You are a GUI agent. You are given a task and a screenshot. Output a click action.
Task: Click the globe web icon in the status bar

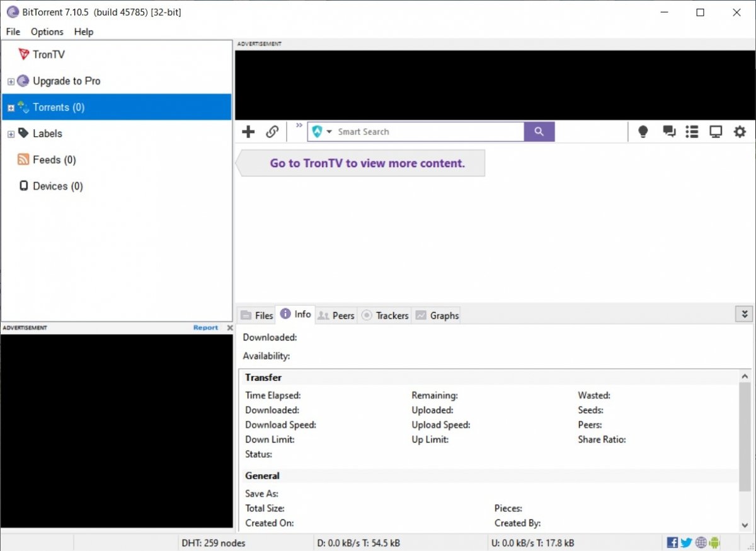click(x=701, y=542)
